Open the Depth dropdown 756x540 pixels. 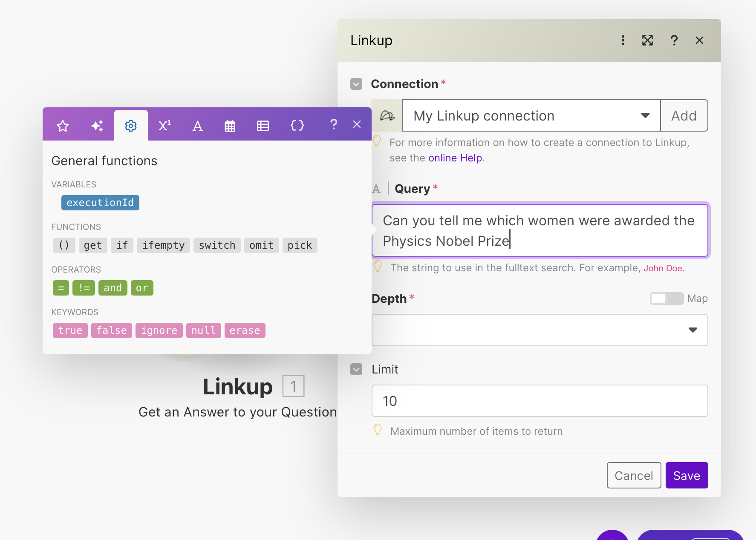[x=540, y=330]
